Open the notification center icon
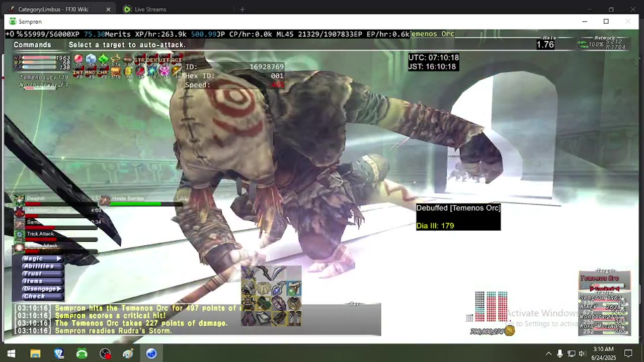Image resolution: width=644 pixels, height=362 pixels. point(628,353)
